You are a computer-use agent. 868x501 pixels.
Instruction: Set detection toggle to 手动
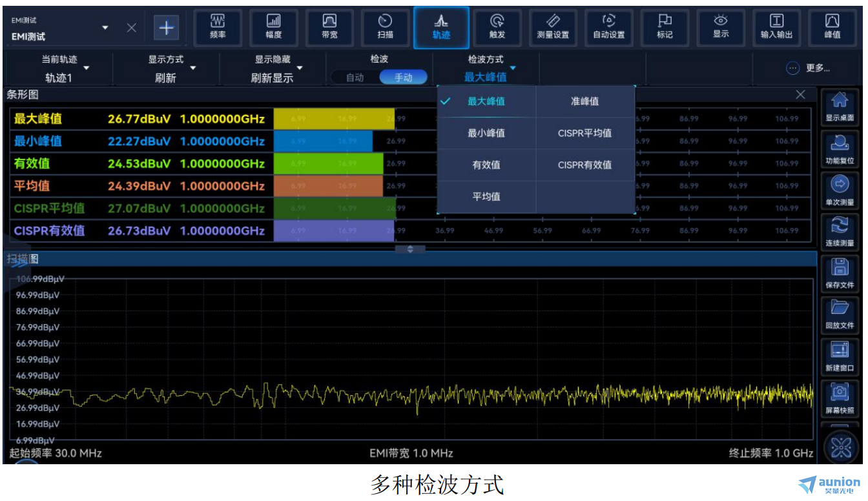click(404, 77)
